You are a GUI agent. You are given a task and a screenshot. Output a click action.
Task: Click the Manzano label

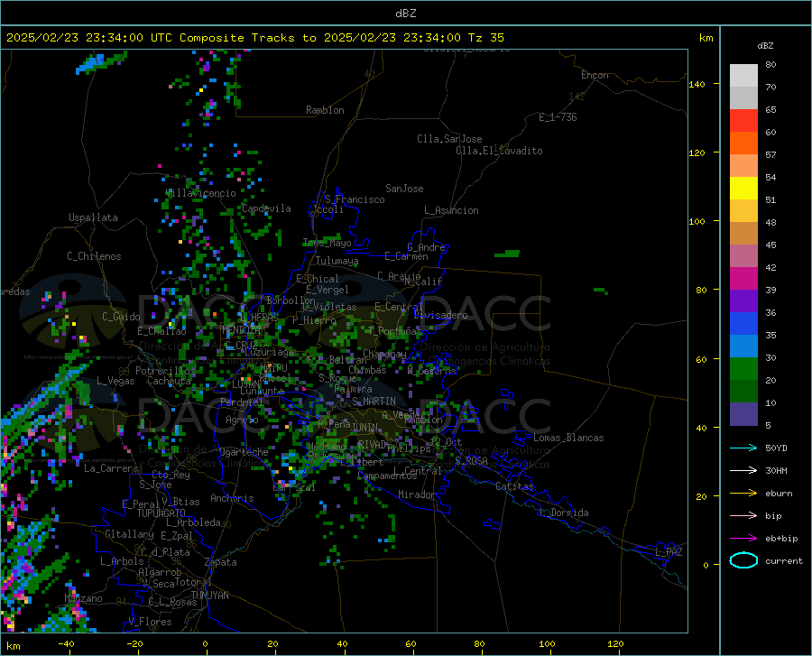pos(83,598)
